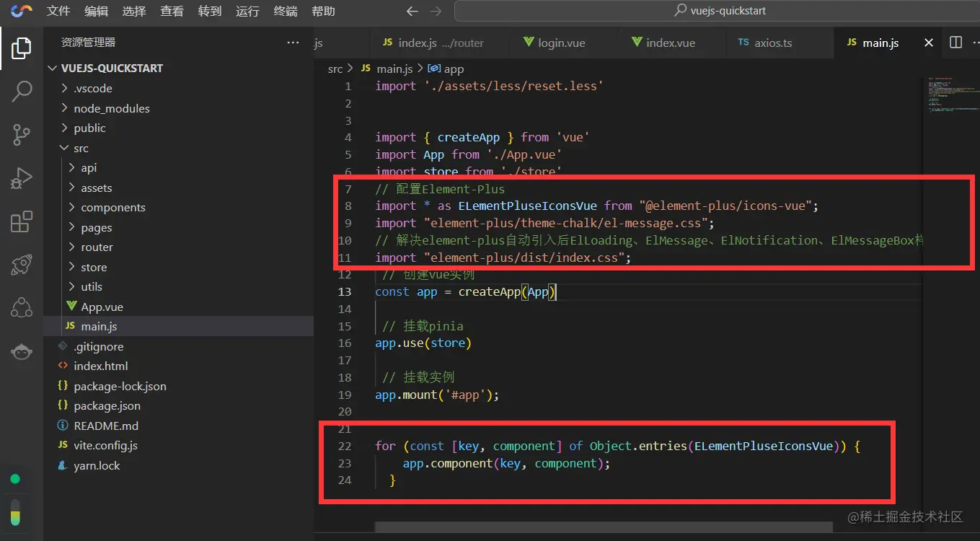The width and height of the screenshot is (980, 541).
Task: Click the app logo in title bar
Action: coord(22,11)
